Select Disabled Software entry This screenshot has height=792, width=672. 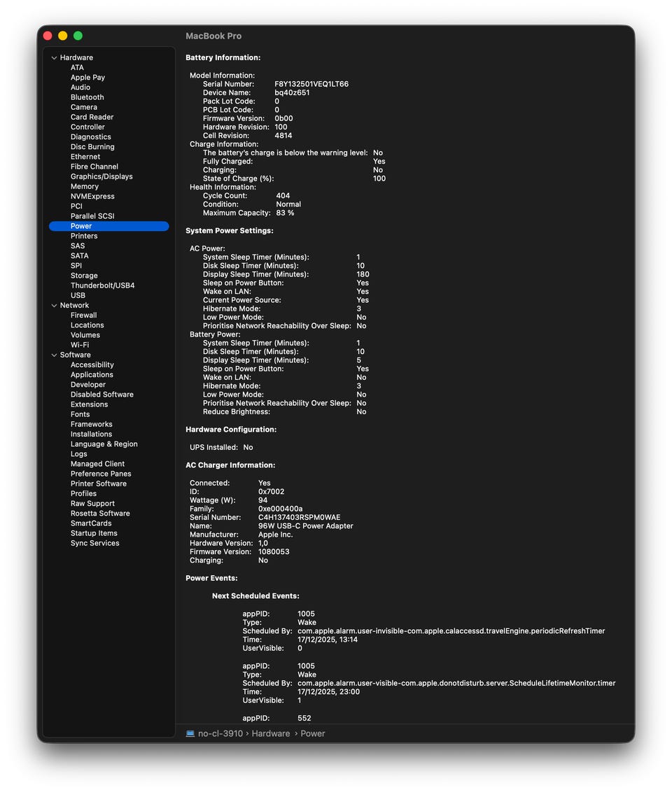tap(102, 395)
